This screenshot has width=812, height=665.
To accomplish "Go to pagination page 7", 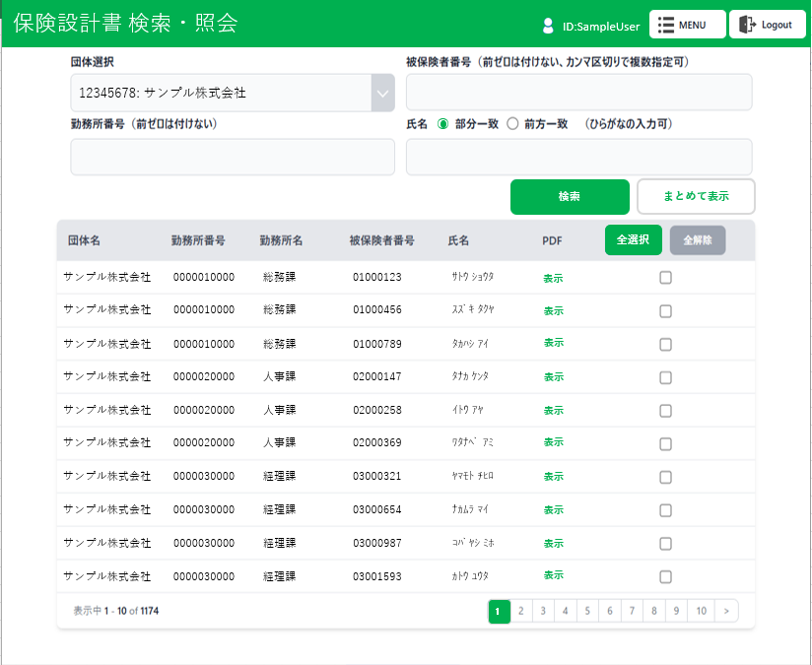I will [632, 611].
